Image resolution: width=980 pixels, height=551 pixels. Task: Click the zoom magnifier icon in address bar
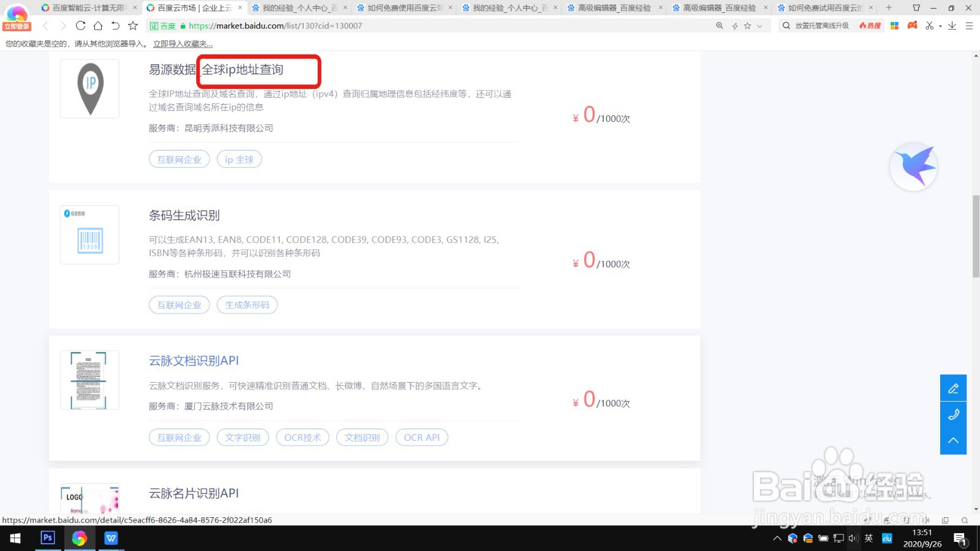click(720, 26)
